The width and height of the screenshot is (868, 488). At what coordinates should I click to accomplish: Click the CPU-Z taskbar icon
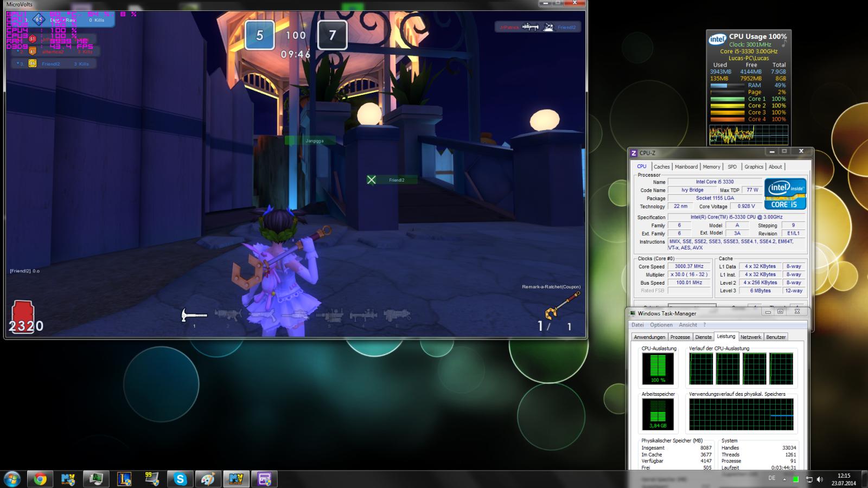click(x=264, y=479)
